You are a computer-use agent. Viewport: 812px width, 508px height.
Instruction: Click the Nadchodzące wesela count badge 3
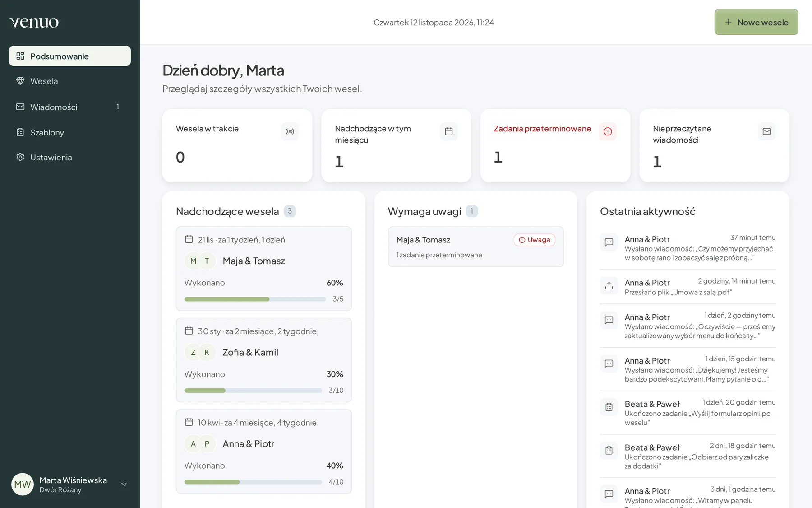(x=290, y=211)
